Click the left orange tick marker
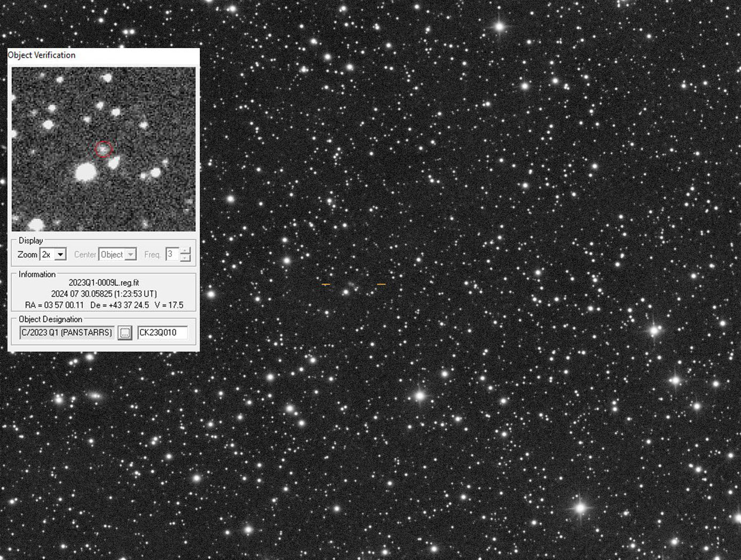The width and height of the screenshot is (741, 560). [326, 284]
